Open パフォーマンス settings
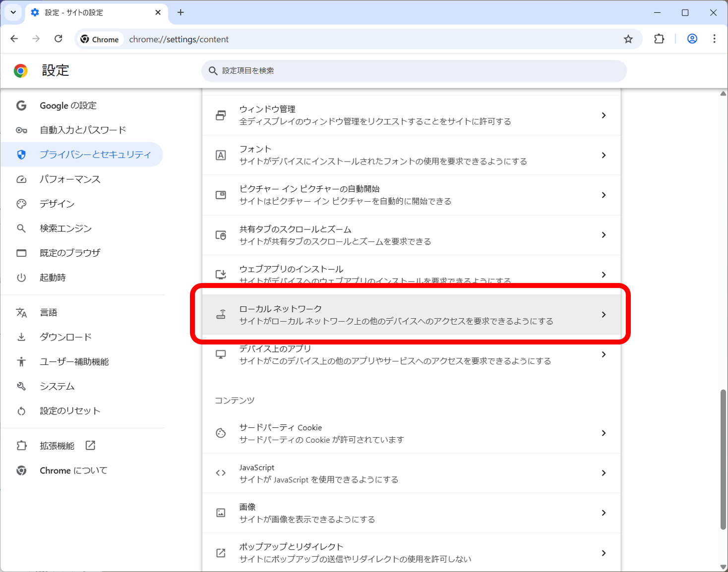 (81, 179)
